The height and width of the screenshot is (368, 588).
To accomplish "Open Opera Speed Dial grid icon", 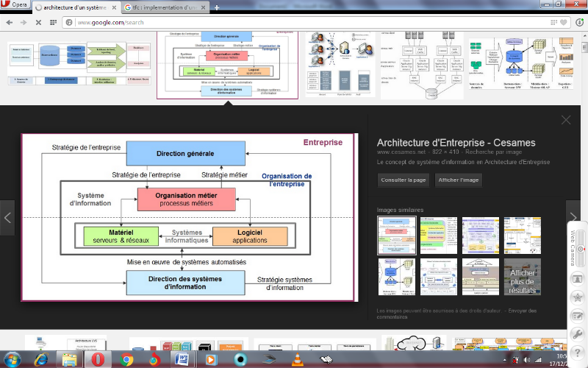I will (52, 22).
